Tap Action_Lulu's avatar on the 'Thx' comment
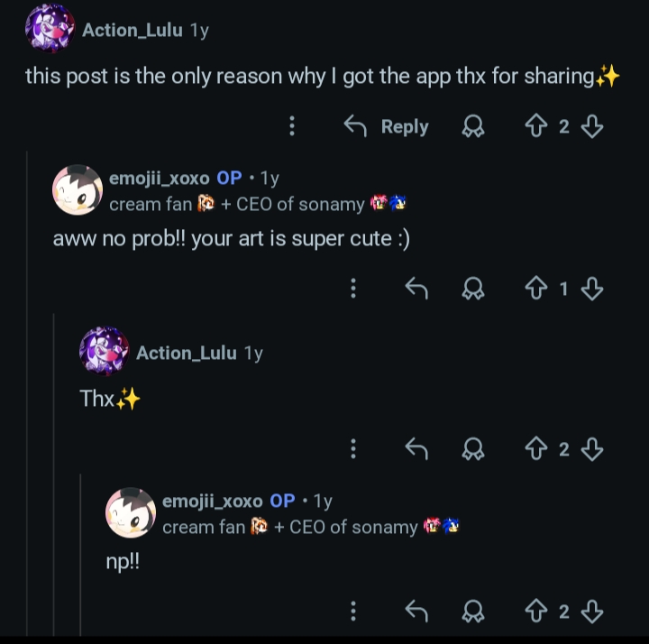 (x=104, y=352)
